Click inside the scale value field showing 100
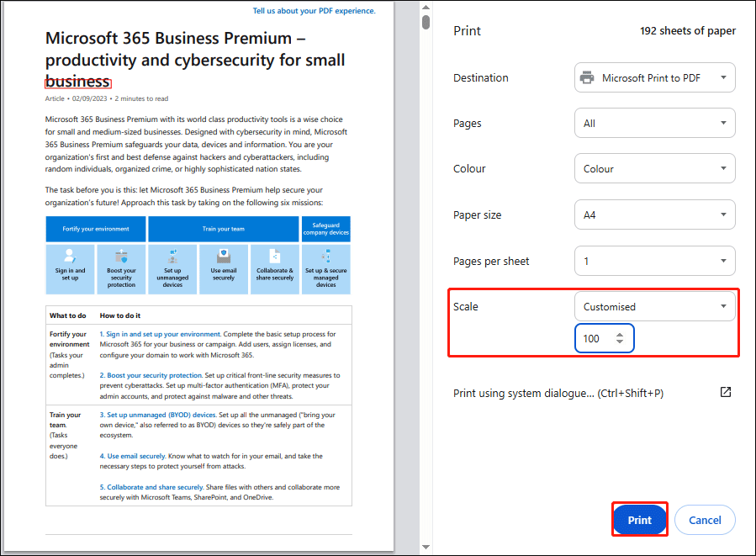The height and width of the screenshot is (556, 756). pos(595,336)
